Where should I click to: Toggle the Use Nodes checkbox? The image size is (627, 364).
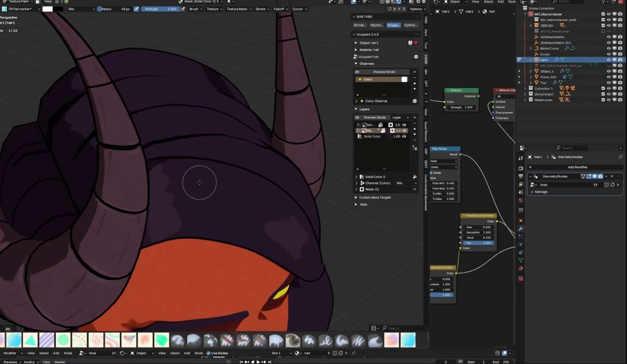209,353
